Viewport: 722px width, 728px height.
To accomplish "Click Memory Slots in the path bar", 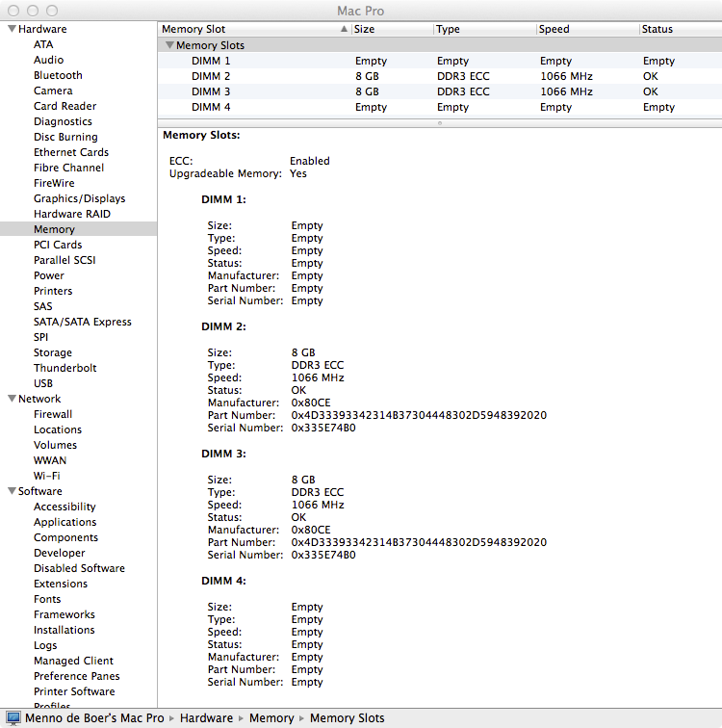I will click(x=348, y=717).
